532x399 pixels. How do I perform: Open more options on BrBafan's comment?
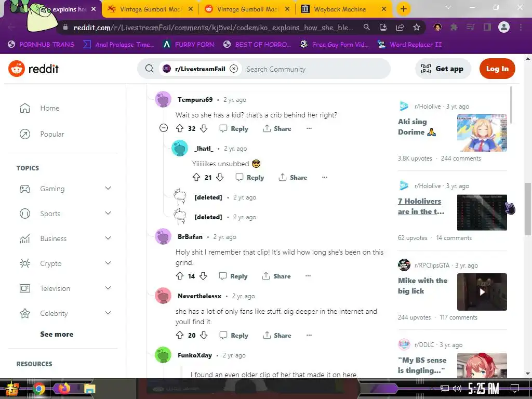coord(308,276)
